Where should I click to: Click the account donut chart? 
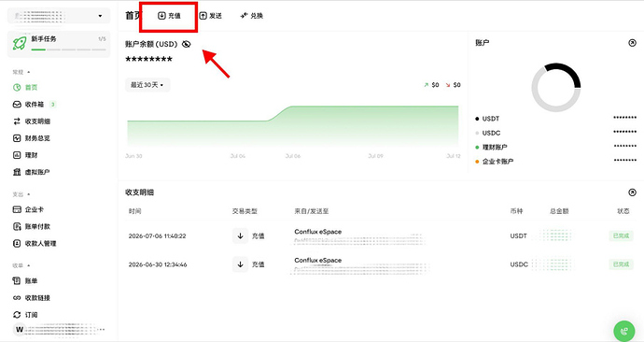pyautogui.click(x=556, y=87)
